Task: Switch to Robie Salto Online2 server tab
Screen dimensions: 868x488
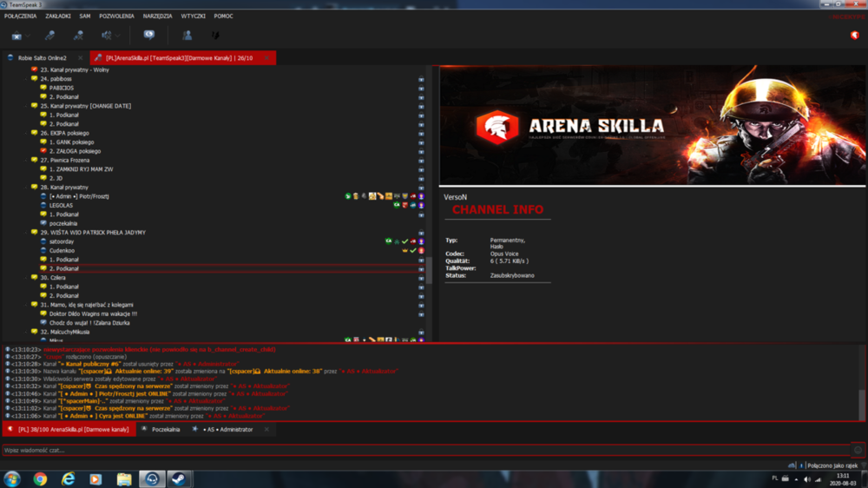Action: click(42, 57)
